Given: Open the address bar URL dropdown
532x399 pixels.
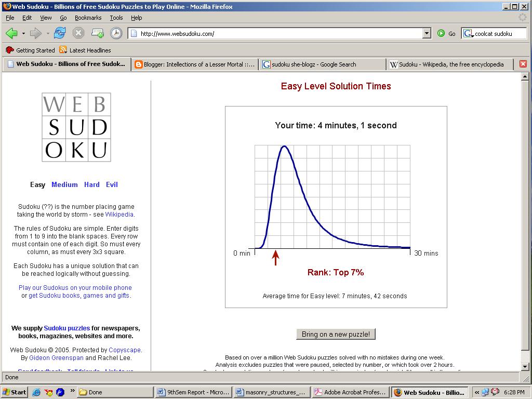Looking at the screenshot, I should [427, 33].
